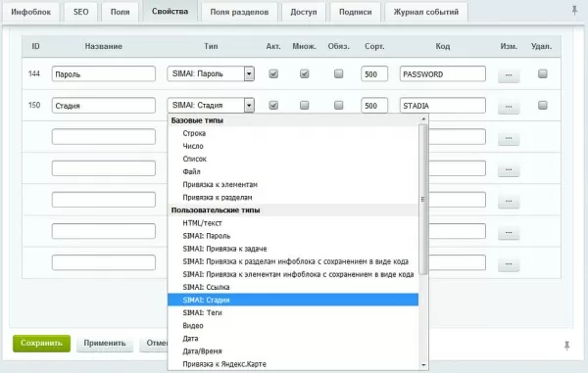
Task: Click dropdown list scroll down arrow
Action: point(423,365)
